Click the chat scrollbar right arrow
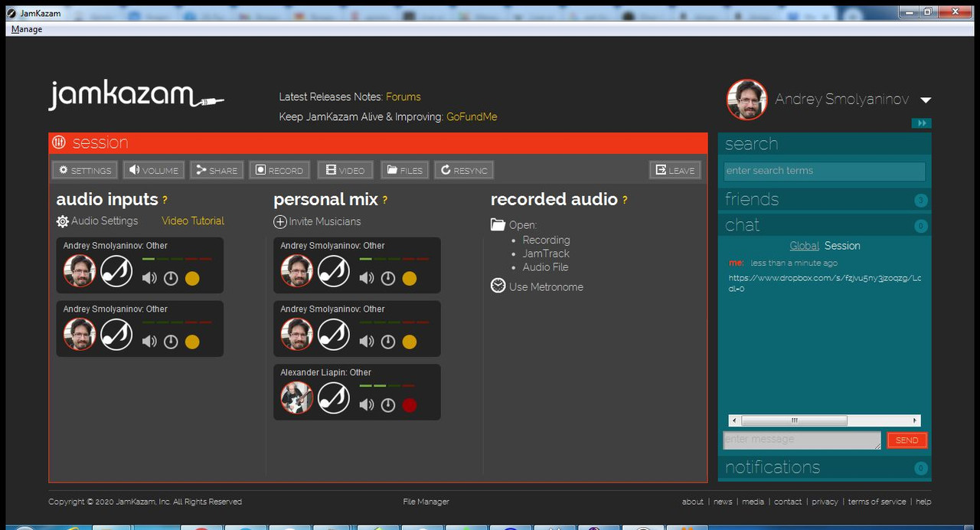This screenshot has height=530, width=980. pyautogui.click(x=915, y=420)
